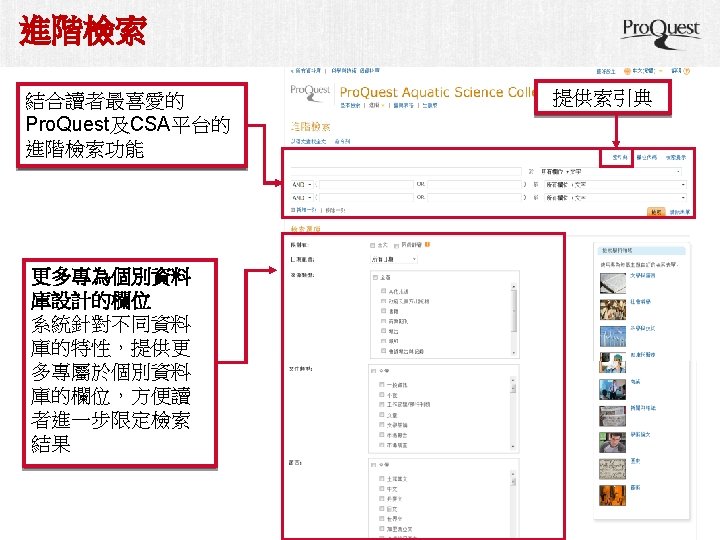
Task: Tick the select-all checkbox in the language list
Action: [373, 465]
